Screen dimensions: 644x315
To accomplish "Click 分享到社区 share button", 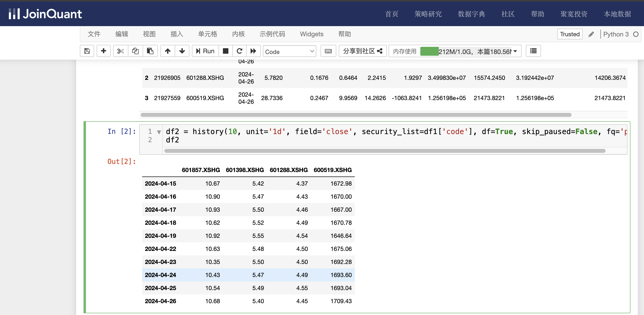I will 362,51.
